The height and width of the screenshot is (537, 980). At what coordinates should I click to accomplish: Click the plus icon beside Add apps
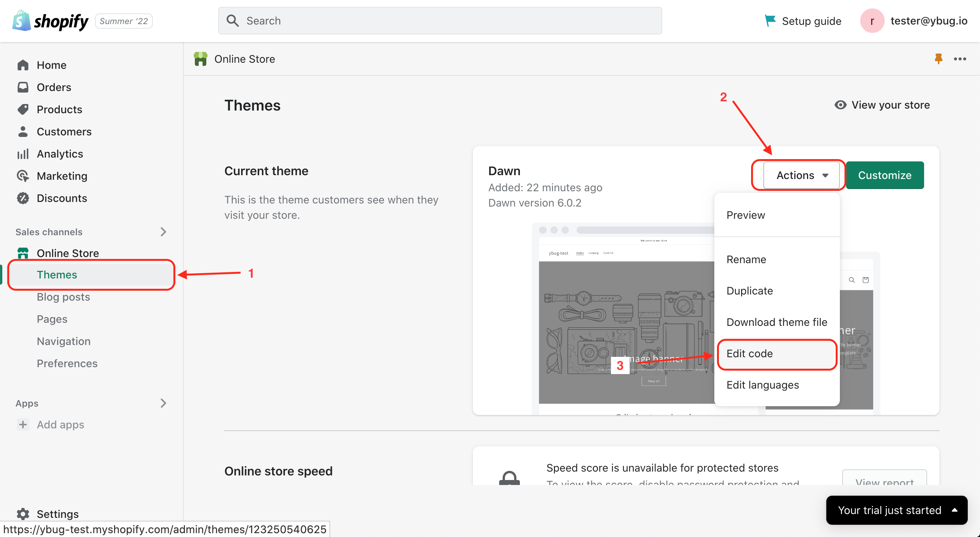pyautogui.click(x=23, y=425)
